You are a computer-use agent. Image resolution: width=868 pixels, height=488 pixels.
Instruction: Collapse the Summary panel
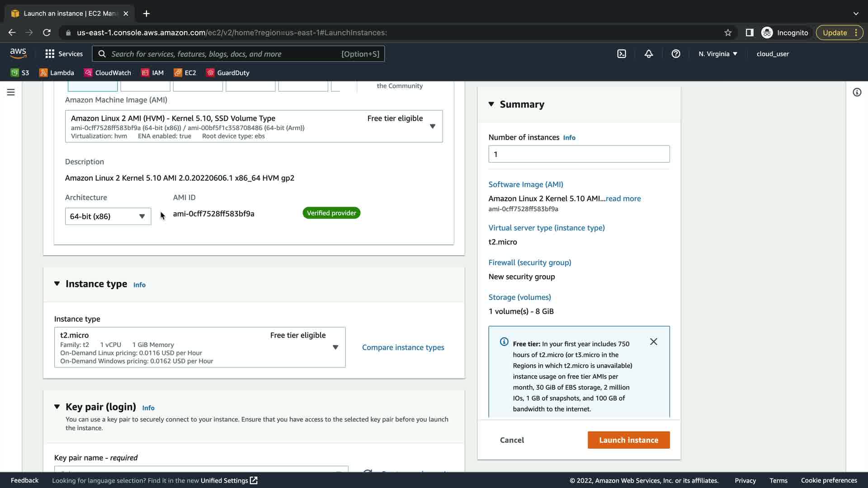coord(491,104)
